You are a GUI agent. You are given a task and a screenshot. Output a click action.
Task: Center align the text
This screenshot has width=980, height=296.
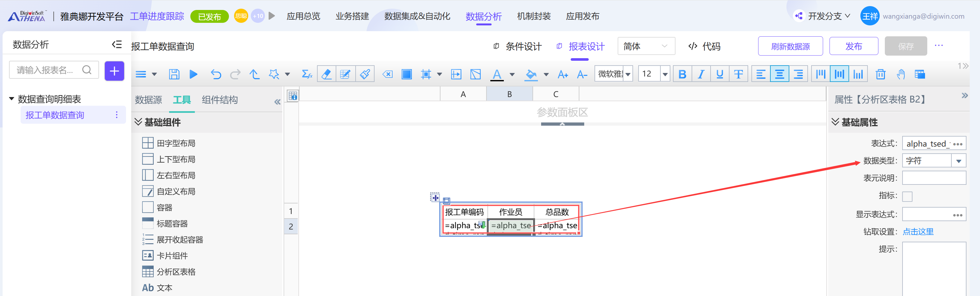[x=779, y=74]
